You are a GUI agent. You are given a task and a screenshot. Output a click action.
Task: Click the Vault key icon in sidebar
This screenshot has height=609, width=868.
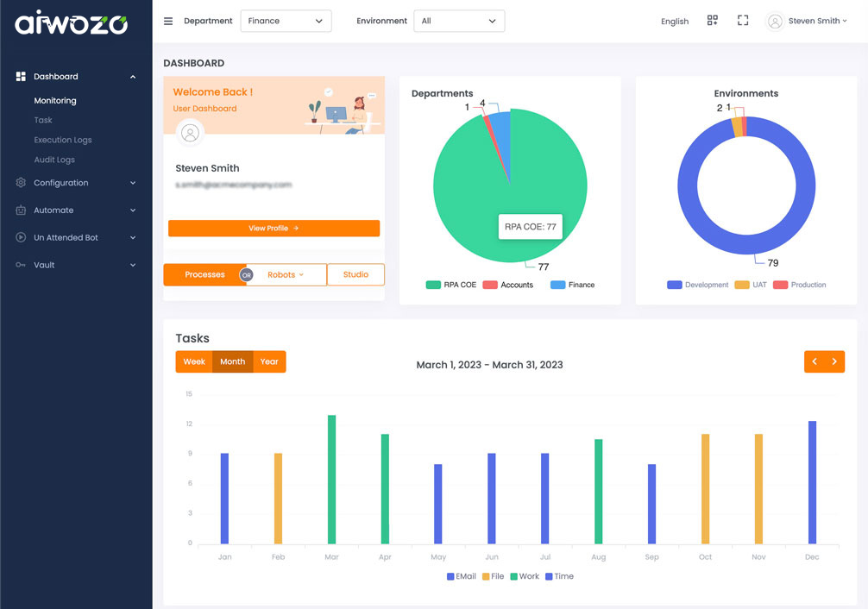(21, 265)
